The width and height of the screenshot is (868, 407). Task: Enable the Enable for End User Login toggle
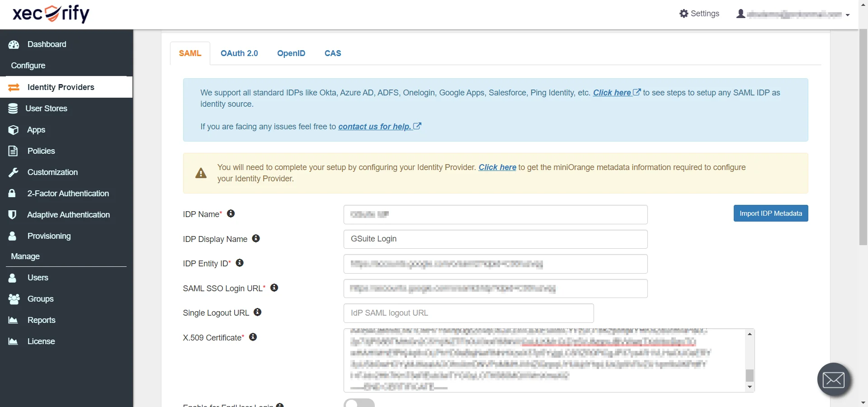(359, 403)
